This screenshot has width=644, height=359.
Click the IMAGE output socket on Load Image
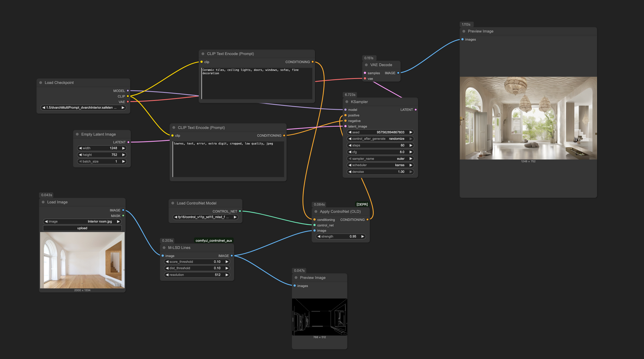point(123,210)
